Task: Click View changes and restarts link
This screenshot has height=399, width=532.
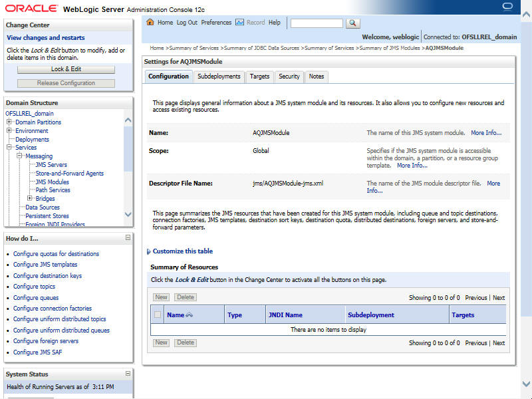Action: 46,38
